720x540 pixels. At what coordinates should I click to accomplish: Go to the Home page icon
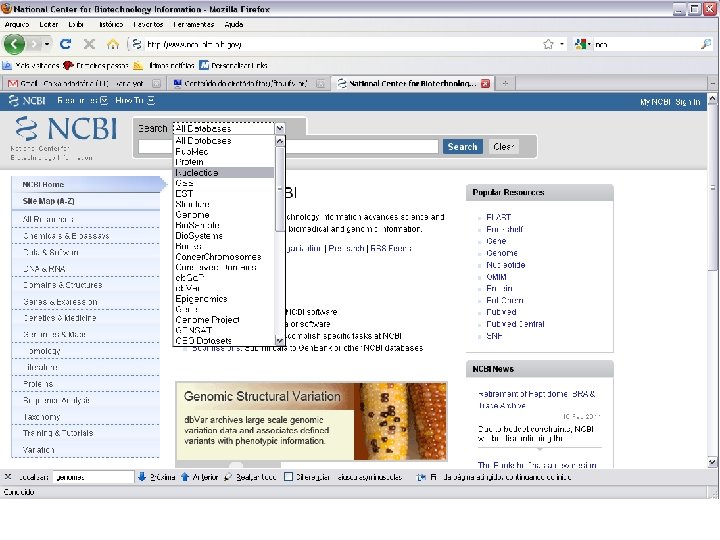[112, 44]
